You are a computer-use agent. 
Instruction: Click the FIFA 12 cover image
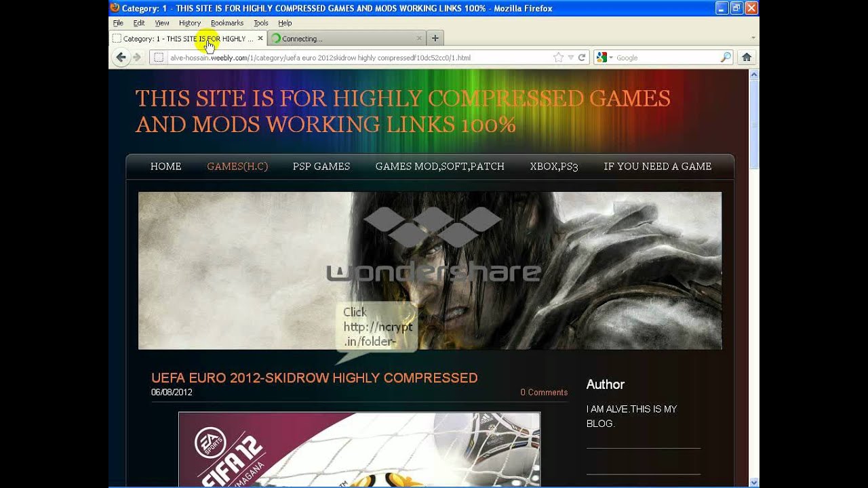(x=359, y=449)
